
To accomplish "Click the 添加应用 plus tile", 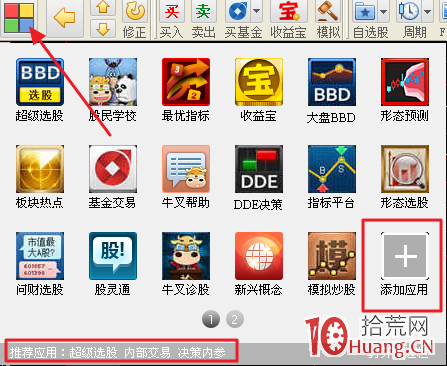I will coord(405,256).
